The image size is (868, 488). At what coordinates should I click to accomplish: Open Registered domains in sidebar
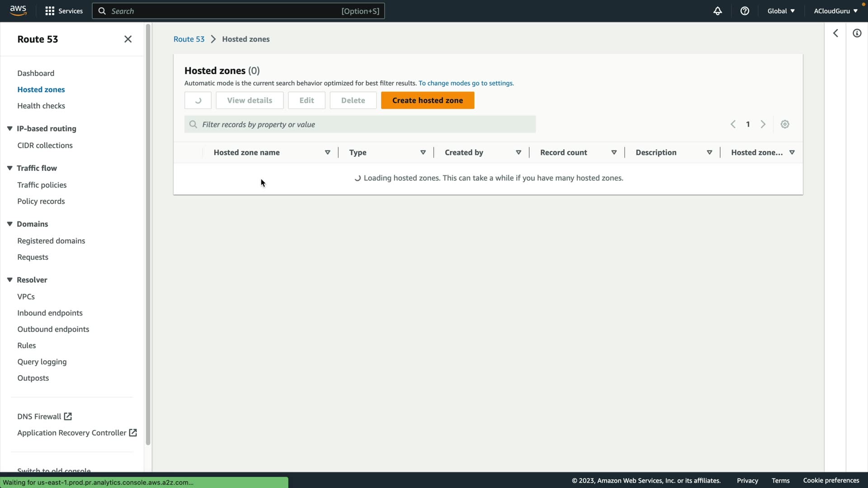(x=51, y=241)
